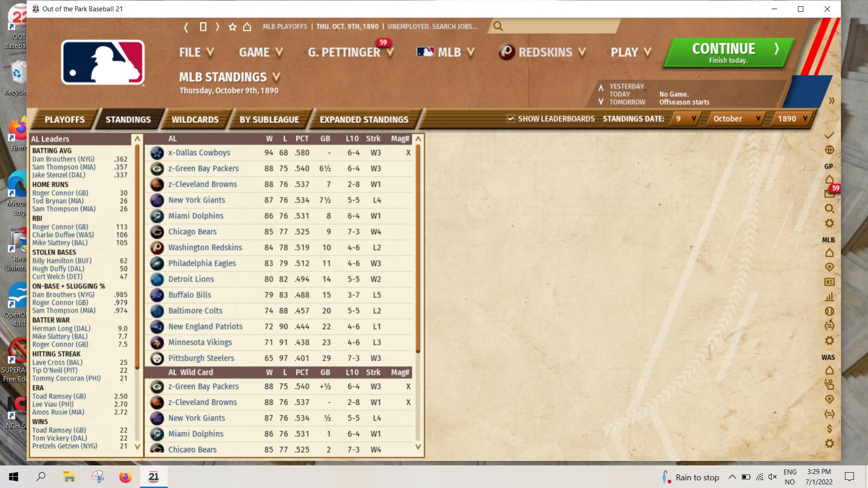Open the GP settings gear icon
Image resolution: width=868 pixels, height=488 pixels.
pyautogui.click(x=829, y=223)
